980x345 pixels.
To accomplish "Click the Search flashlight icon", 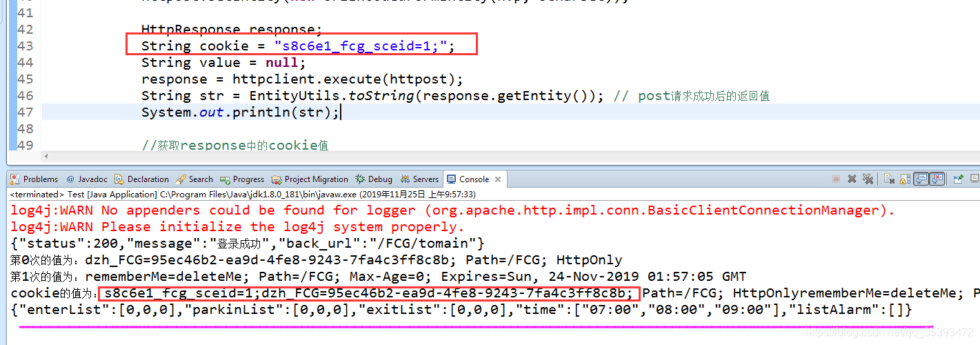I will click(181, 179).
